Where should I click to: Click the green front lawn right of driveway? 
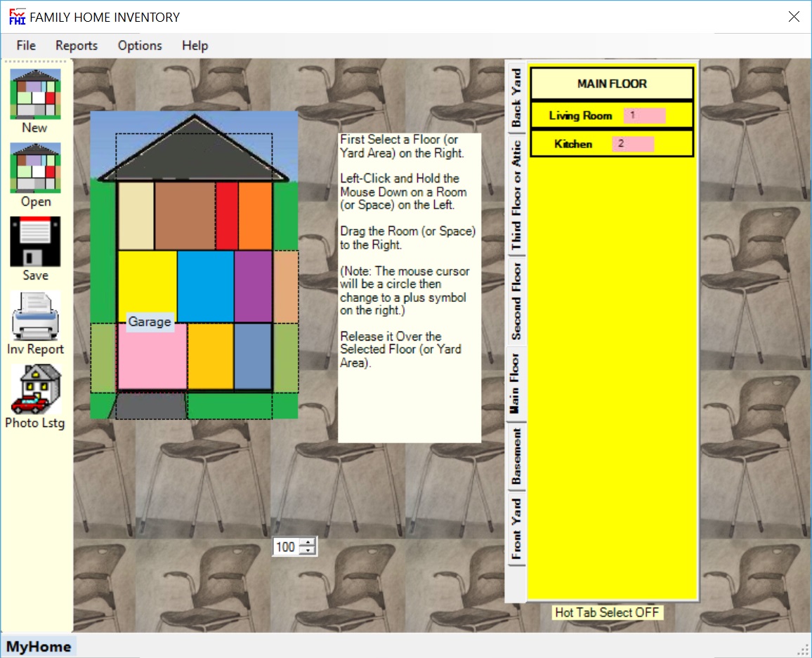click(230, 406)
